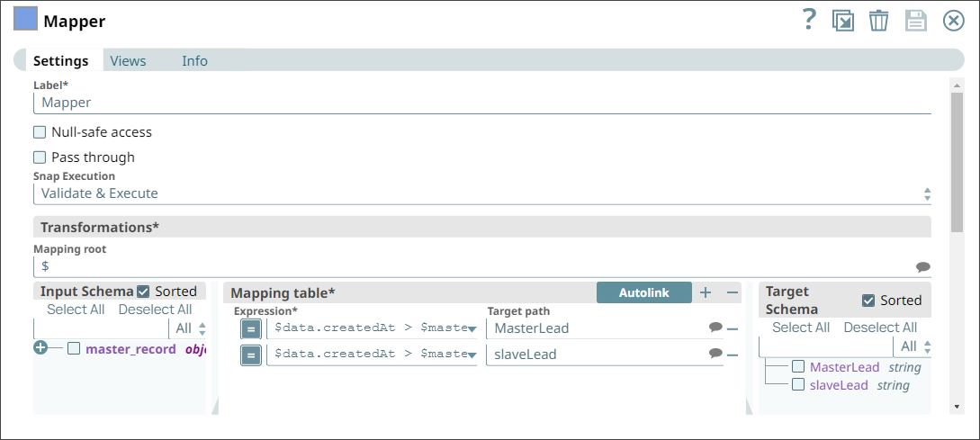The image size is (980, 440).
Task: Select MasterLead item in Target Schema
Action: [x=844, y=367]
